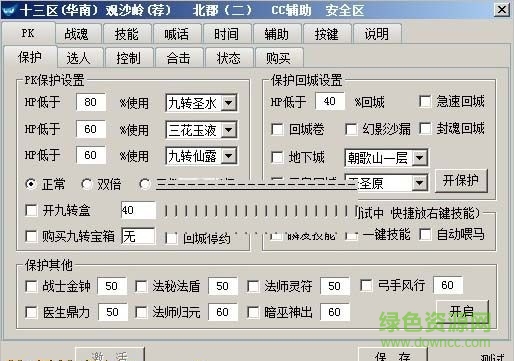Edit the 医生鼎力 value field
Screen dimensions: 514x361
[x=113, y=312]
